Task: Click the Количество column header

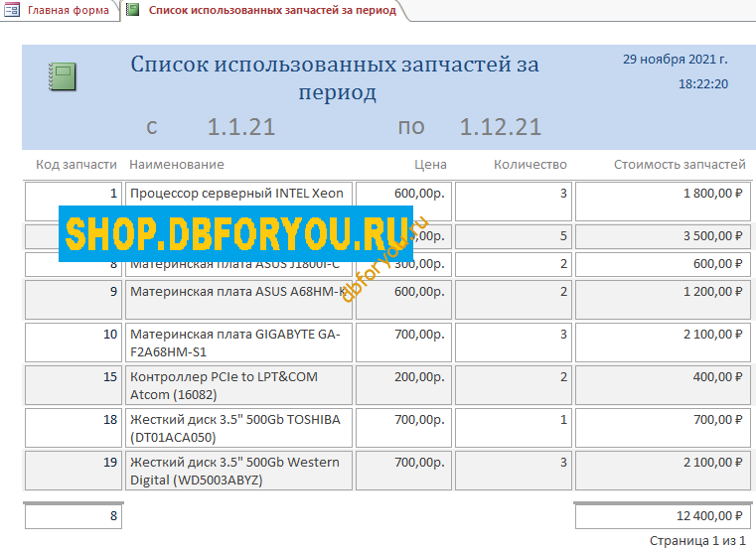Action: coord(529,165)
